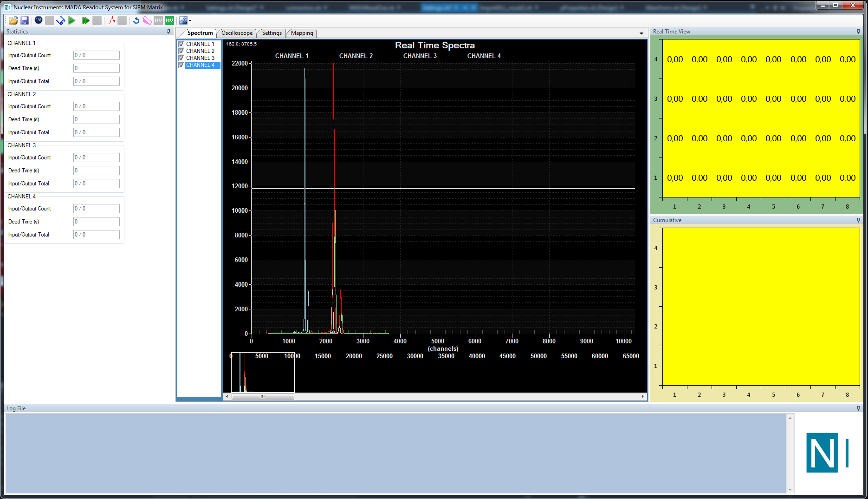Maximize the MADA Readout System window
868x499 pixels.
tap(835, 5)
